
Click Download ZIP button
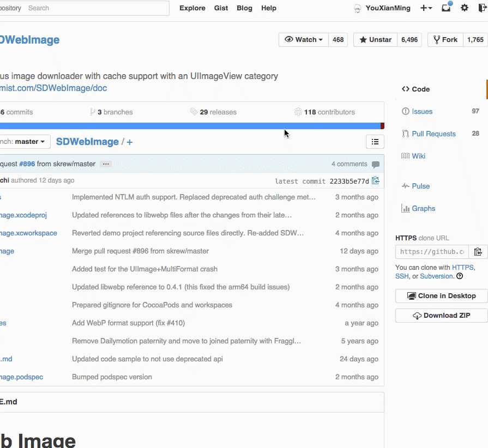click(441, 316)
